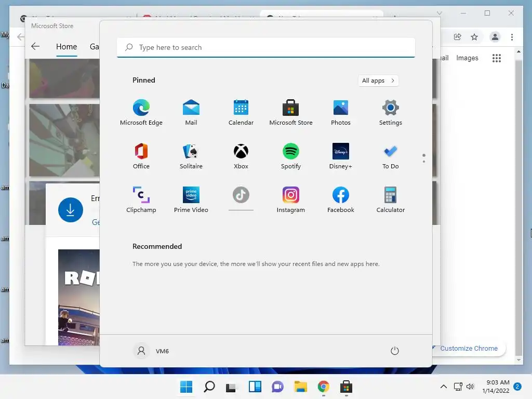The width and height of the screenshot is (532, 399).
Task: Open Widgets from the taskbar
Action: click(x=255, y=387)
